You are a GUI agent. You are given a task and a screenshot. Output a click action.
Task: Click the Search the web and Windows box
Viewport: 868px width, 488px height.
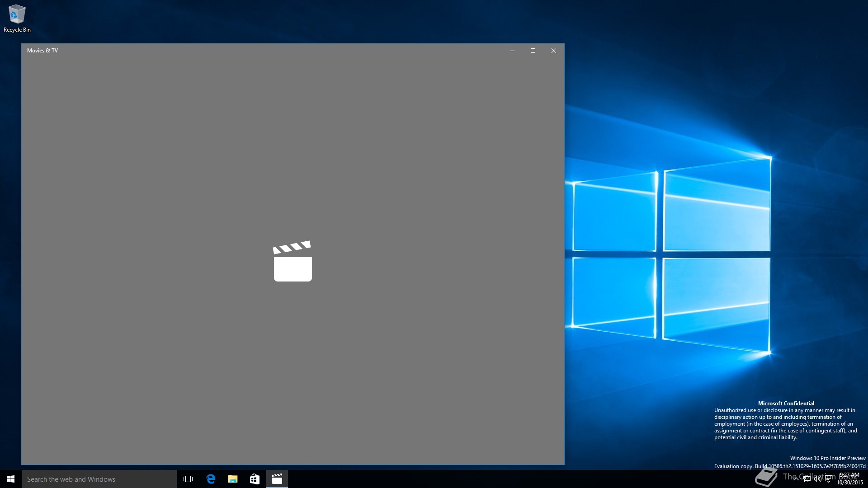(x=99, y=479)
